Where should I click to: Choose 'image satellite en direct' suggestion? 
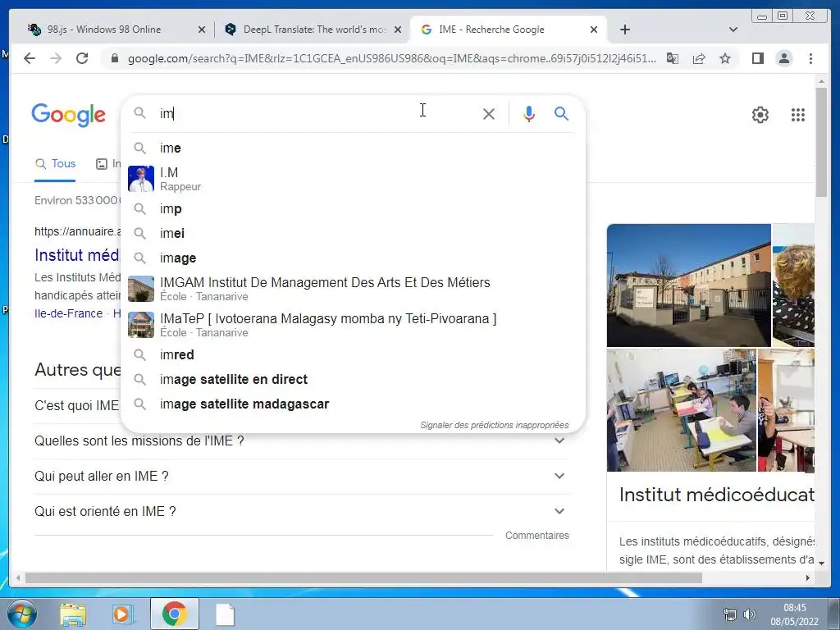[353, 379]
